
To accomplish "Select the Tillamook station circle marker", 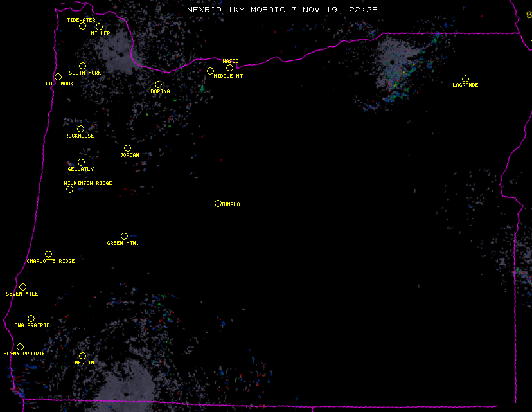I will click(x=58, y=77).
